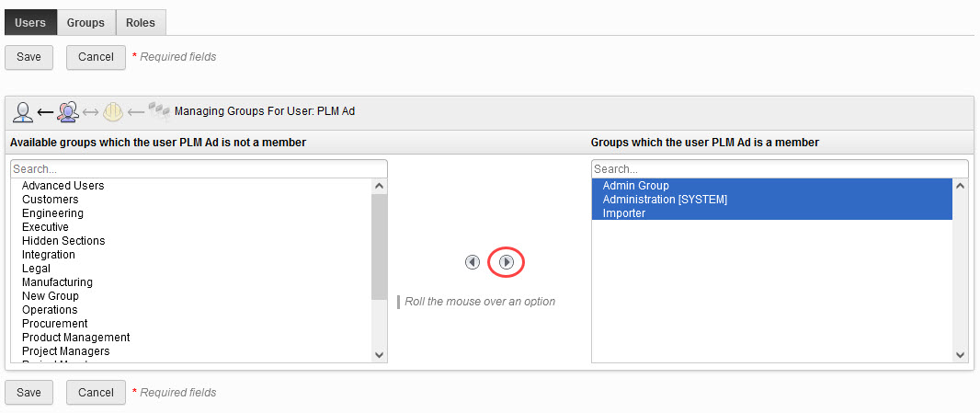The width and height of the screenshot is (980, 413).
Task: Click the left arrow remove-group button
Action: pos(473,262)
